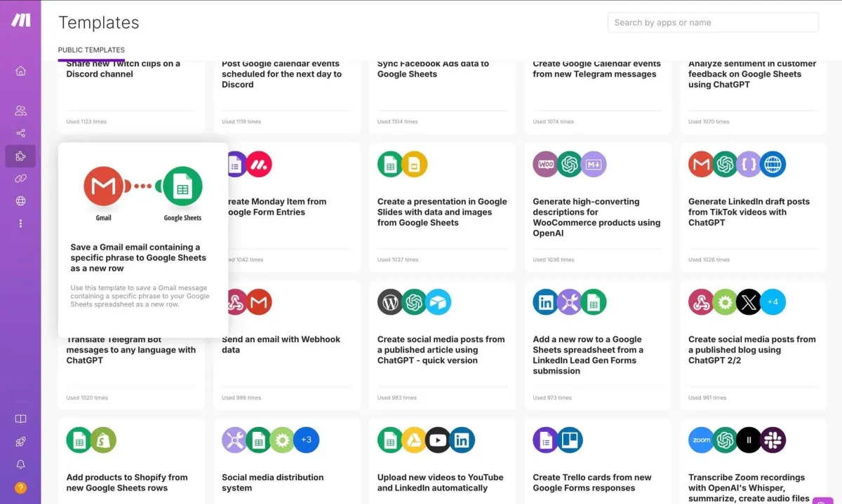Click the rocket What's New sidebar icon

[x=20, y=442]
